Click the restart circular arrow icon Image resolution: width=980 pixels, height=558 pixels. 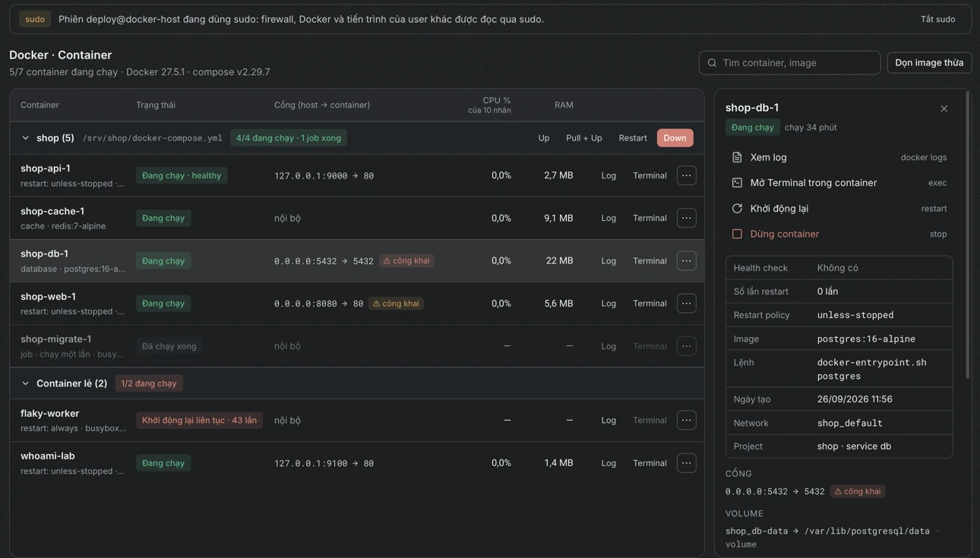pyautogui.click(x=737, y=208)
